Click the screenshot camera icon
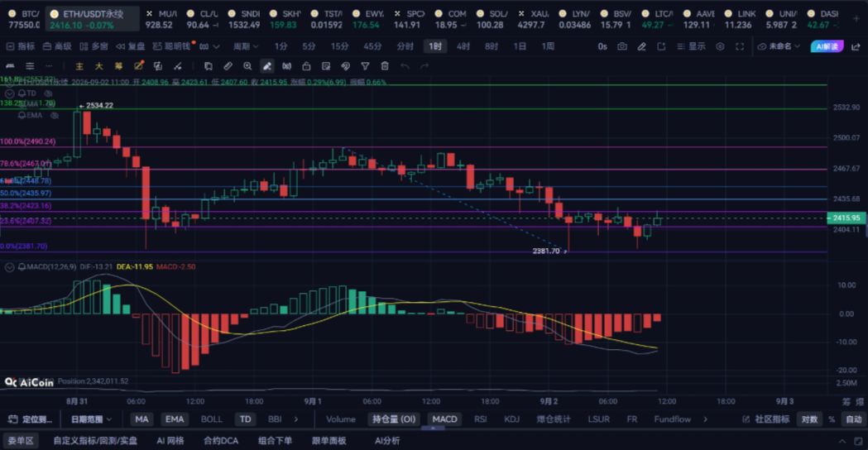 pyautogui.click(x=622, y=46)
